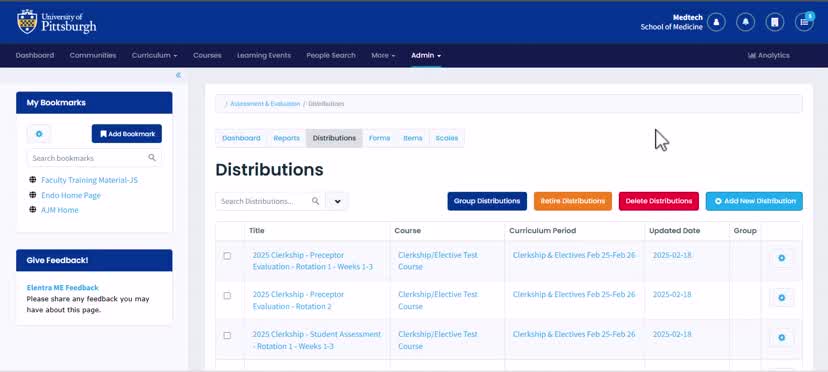The height and width of the screenshot is (372, 828).
Task: Click the Delete Distributions button
Action: coord(658,201)
